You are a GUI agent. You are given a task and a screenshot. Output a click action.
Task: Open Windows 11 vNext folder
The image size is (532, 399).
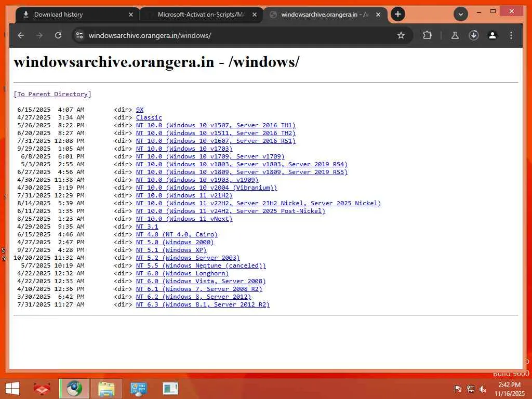(x=184, y=219)
